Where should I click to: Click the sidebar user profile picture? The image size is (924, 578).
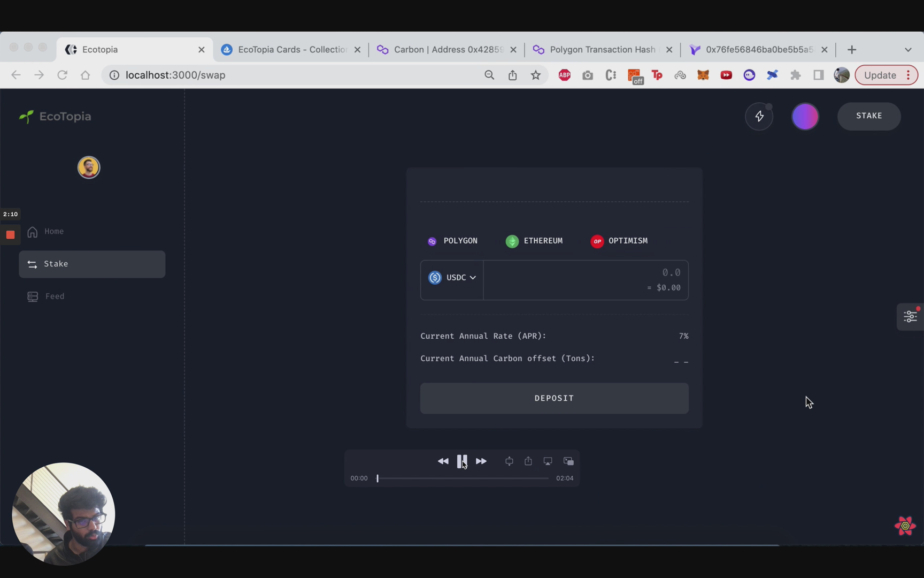pyautogui.click(x=89, y=168)
